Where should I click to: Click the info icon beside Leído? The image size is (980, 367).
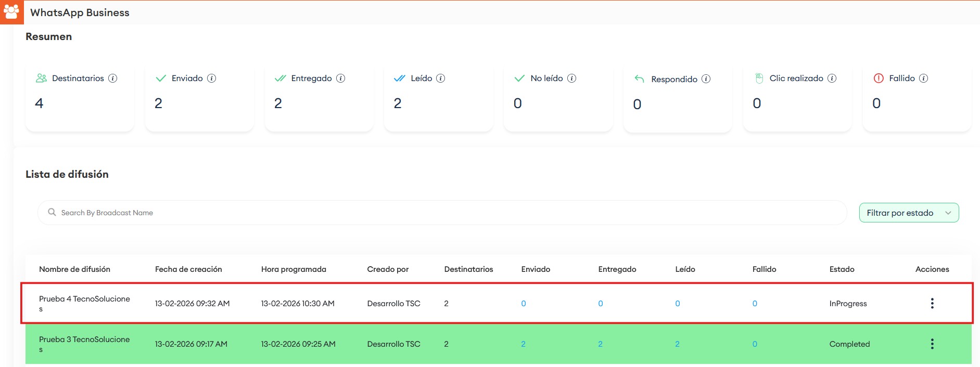[440, 78]
